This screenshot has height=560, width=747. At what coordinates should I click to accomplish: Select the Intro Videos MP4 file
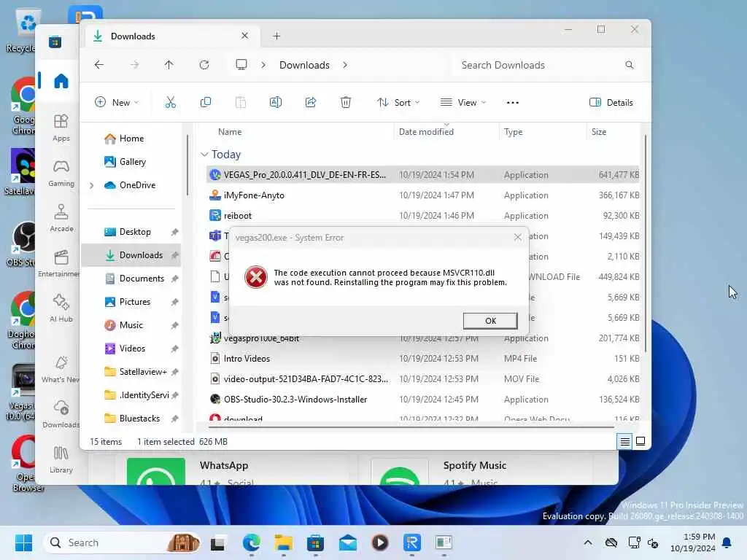pyautogui.click(x=423, y=359)
